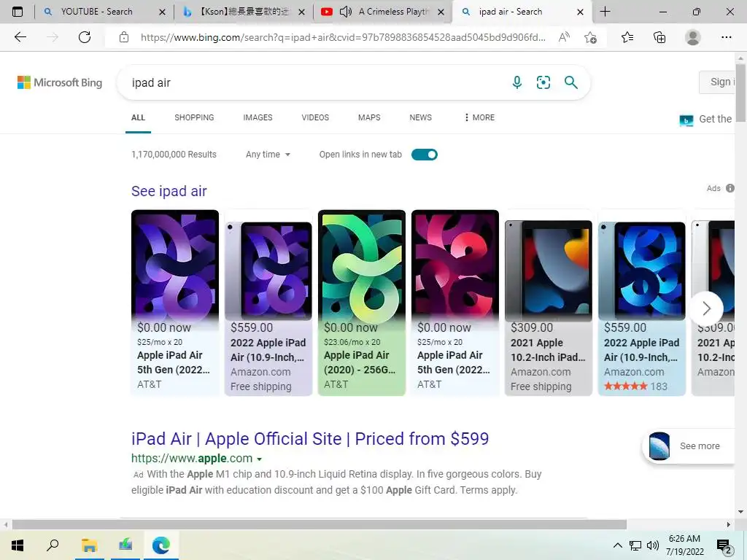Click the browser address bar URL
The image size is (747, 560).
coord(343,37)
